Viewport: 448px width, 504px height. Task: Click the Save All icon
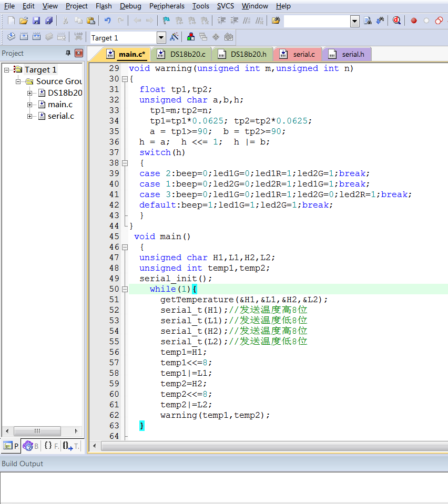click(49, 20)
